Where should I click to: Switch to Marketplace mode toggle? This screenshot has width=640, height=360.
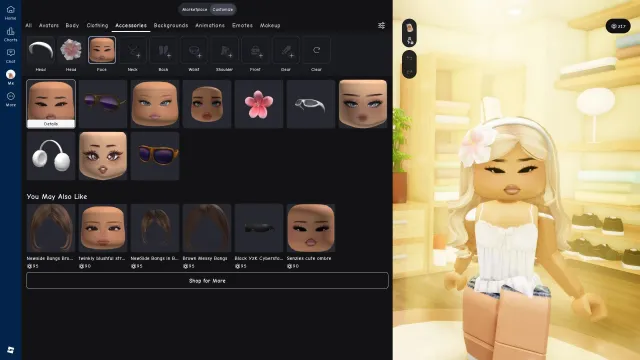coord(195,9)
